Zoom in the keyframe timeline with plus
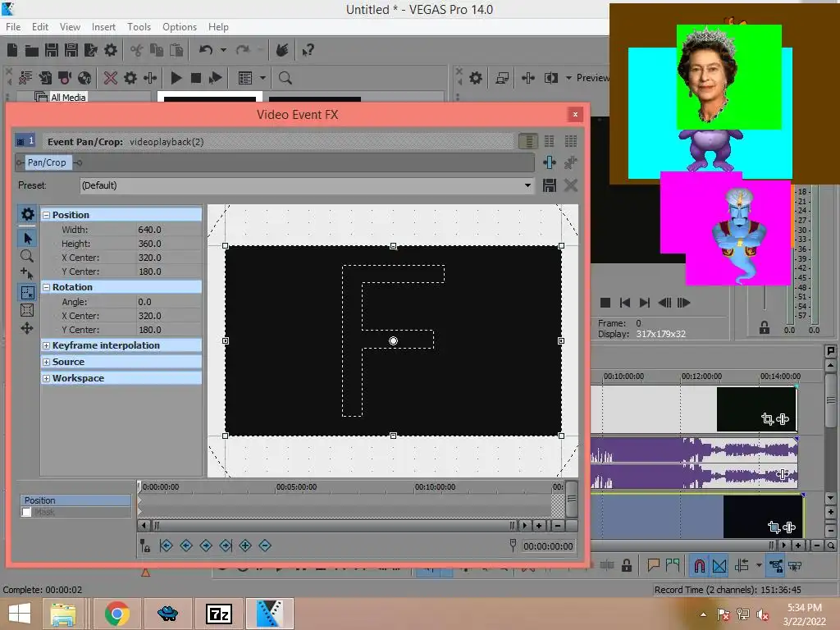Screen dimensions: 840x630 pos(539,526)
